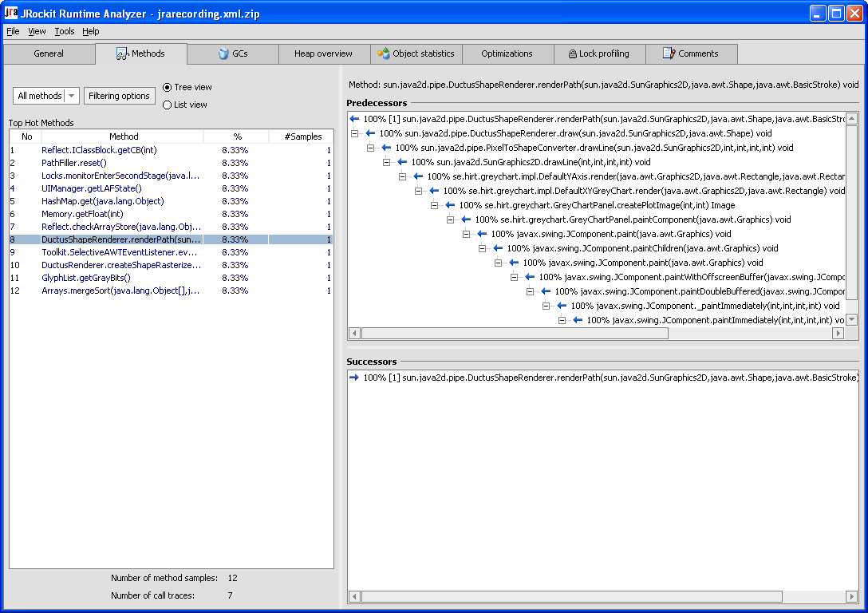Click arrow icon beside DefaultYAxis.render
The width and height of the screenshot is (868, 613).
(418, 176)
